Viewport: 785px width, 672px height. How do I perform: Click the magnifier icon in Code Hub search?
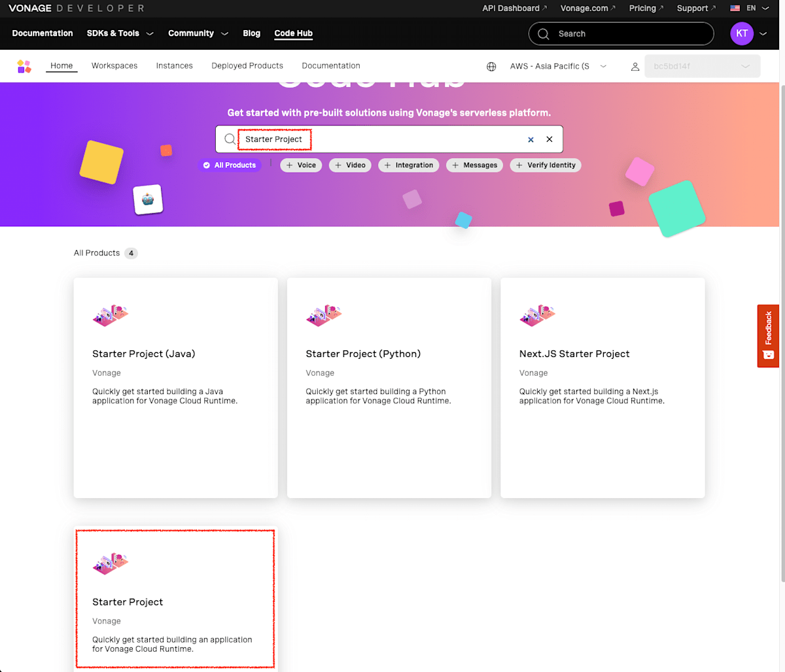(x=230, y=139)
